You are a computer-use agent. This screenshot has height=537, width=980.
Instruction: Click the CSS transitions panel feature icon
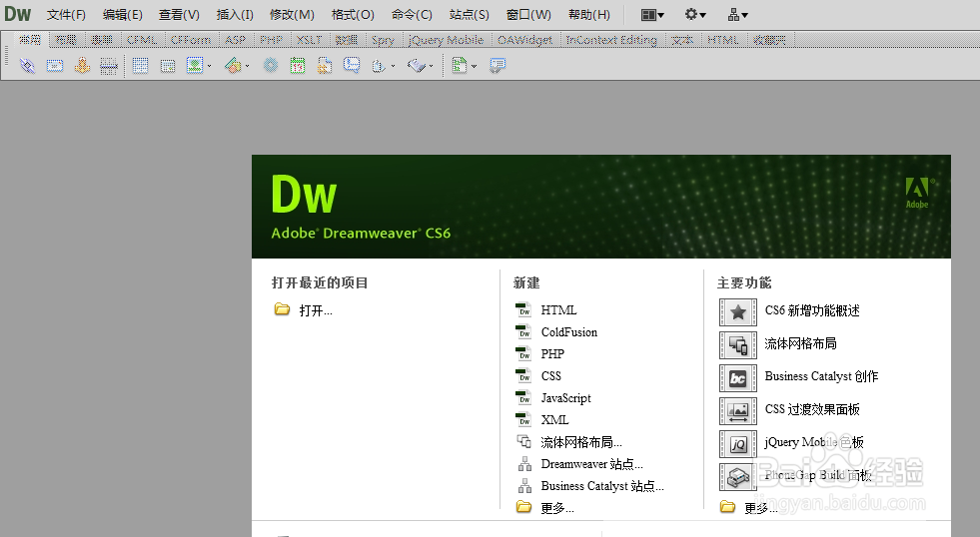pos(737,411)
